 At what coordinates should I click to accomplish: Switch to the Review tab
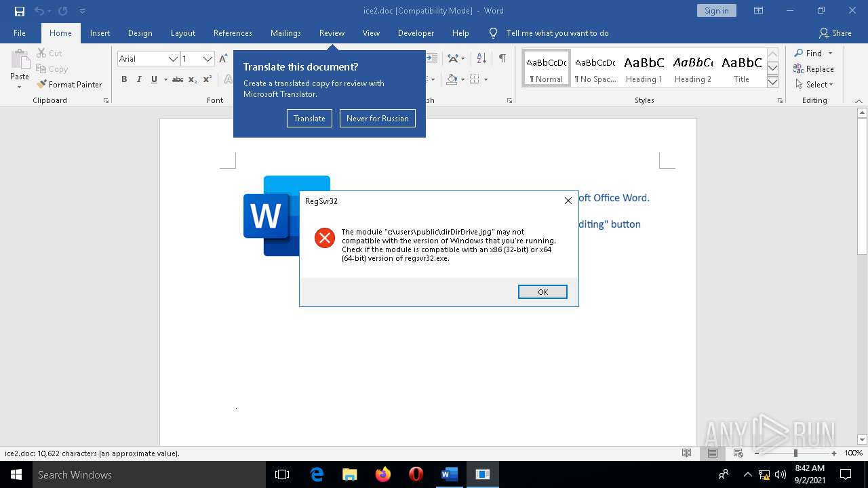point(332,33)
